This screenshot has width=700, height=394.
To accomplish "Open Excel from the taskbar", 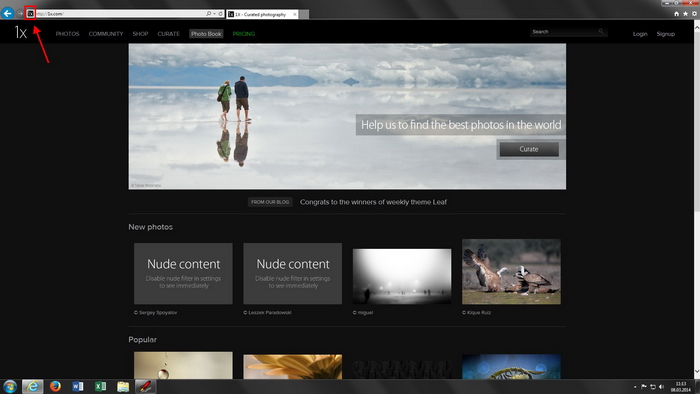I will pyautogui.click(x=100, y=386).
